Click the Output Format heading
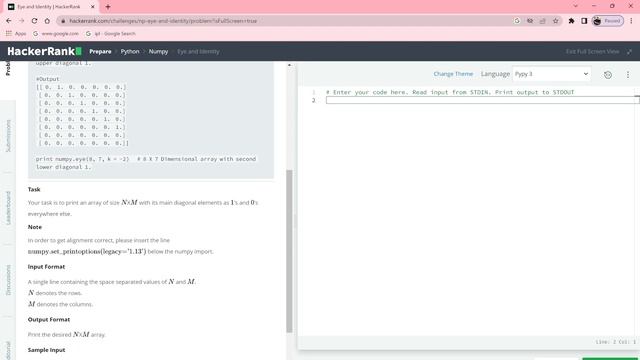Screen dimensions: 640x360 tap(49, 320)
